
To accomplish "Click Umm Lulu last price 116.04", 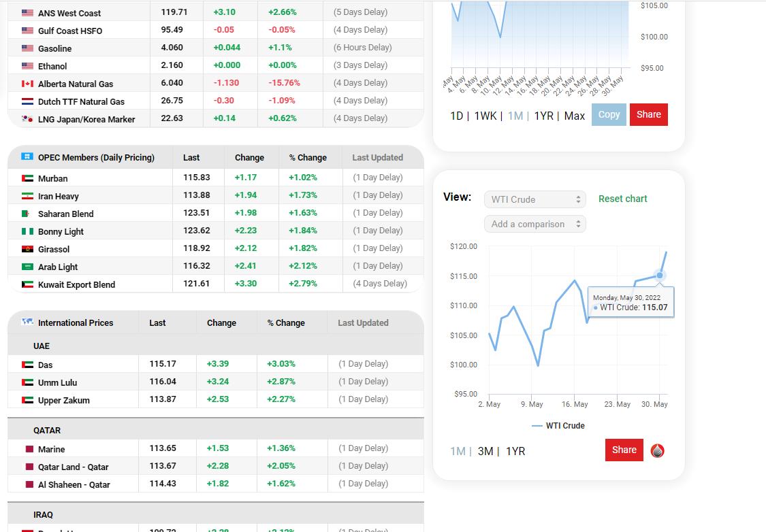I will (x=163, y=382).
